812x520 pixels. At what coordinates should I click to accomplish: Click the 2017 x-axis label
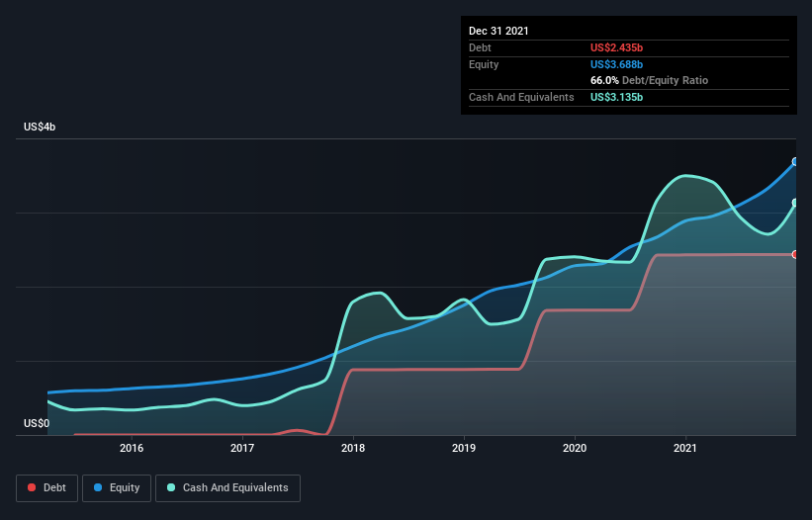pyautogui.click(x=242, y=448)
